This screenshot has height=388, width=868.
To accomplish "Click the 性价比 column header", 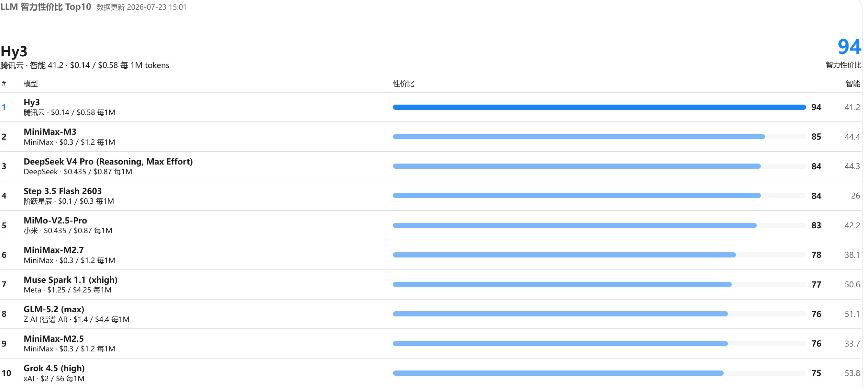I will [x=403, y=84].
